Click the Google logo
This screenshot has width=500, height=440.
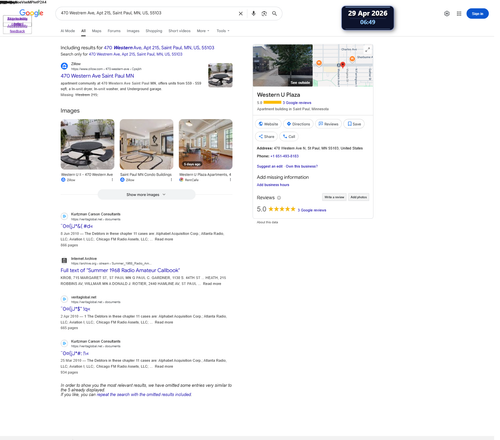[31, 13]
